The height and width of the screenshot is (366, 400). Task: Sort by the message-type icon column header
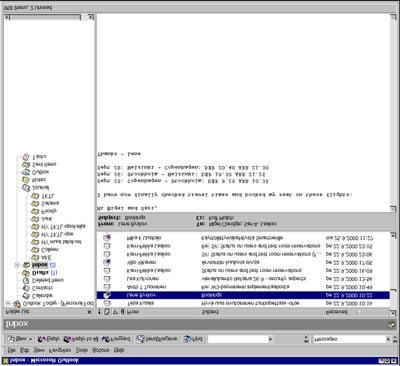click(107, 312)
